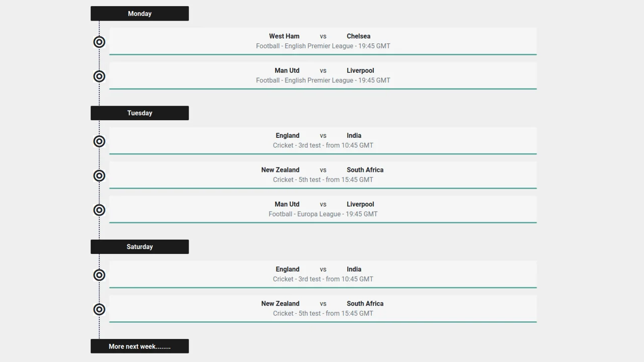
Task: Click the vs label in the Man Utd Liverpool Premier League match
Action: tap(323, 70)
